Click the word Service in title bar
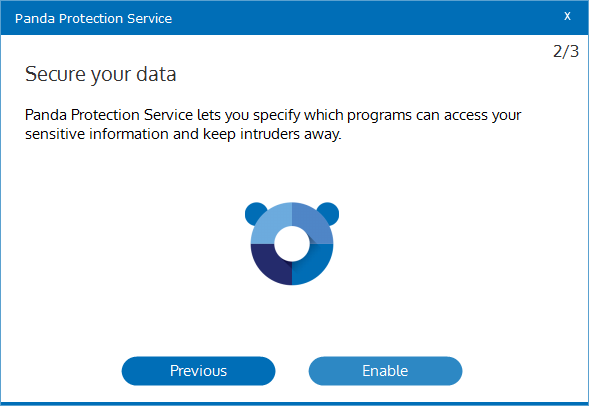Screen dimensions: 589x406 (150, 18)
